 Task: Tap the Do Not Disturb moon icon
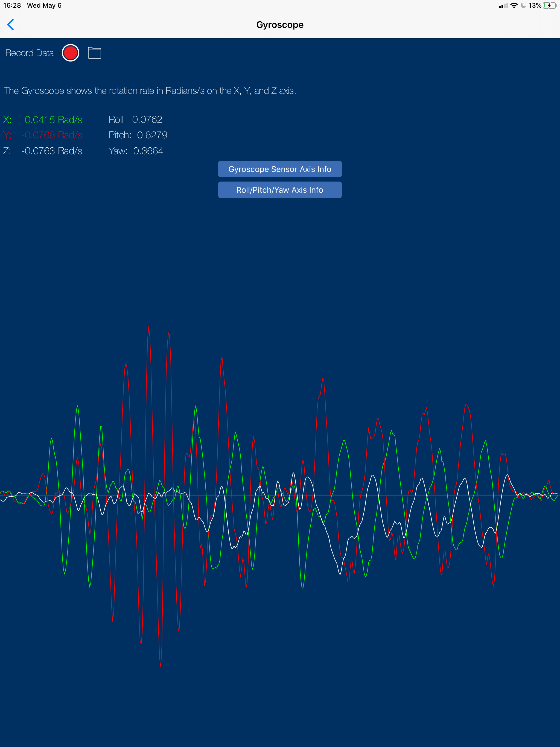click(523, 5)
